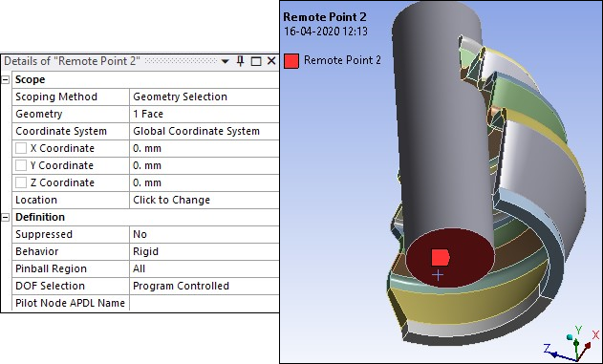Click the red Remote Point 2 legend swatch

click(x=291, y=61)
